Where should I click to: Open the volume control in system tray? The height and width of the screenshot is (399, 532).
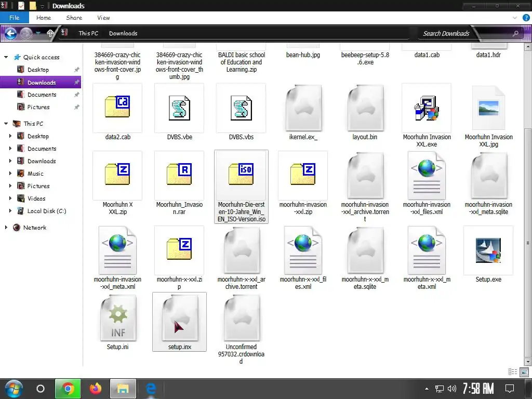(451, 389)
